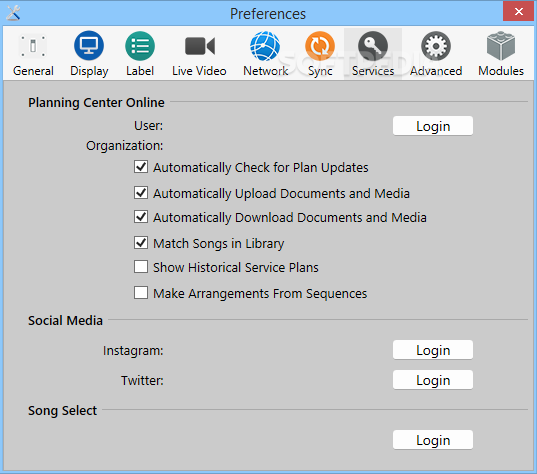Enable Make Arrangements From Sequences
Screen dimensions: 537x474
coord(141,293)
